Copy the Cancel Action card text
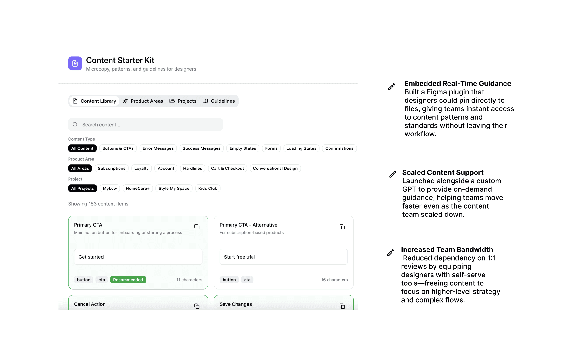 (197, 306)
